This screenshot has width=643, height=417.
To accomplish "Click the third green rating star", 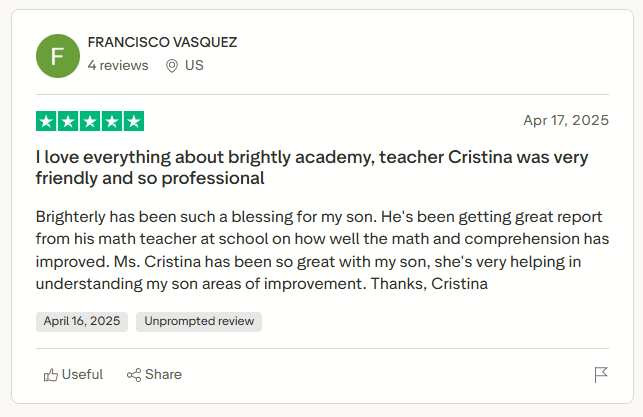I will click(90, 121).
